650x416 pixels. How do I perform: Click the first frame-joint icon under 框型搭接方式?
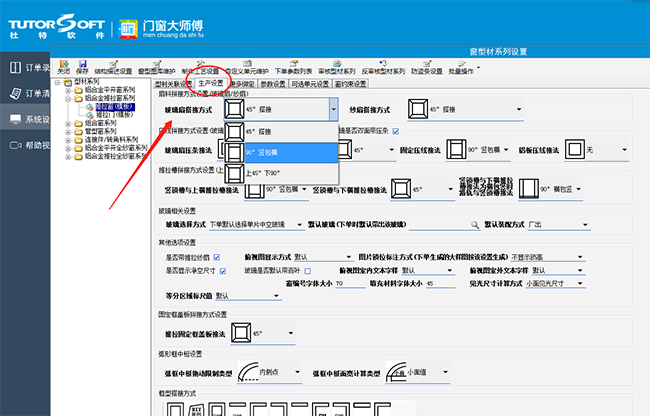click(175, 409)
